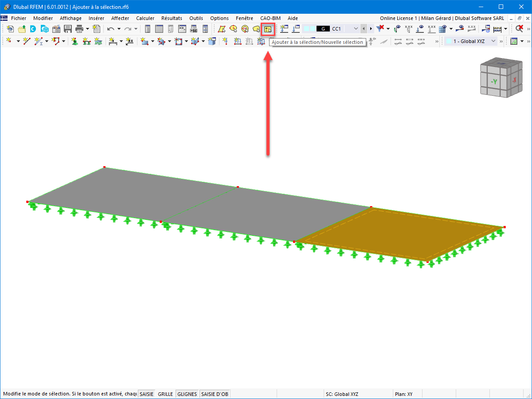Image resolution: width=532 pixels, height=399 pixels.
Task: Click the Plan: XY status field
Action: coord(403,394)
